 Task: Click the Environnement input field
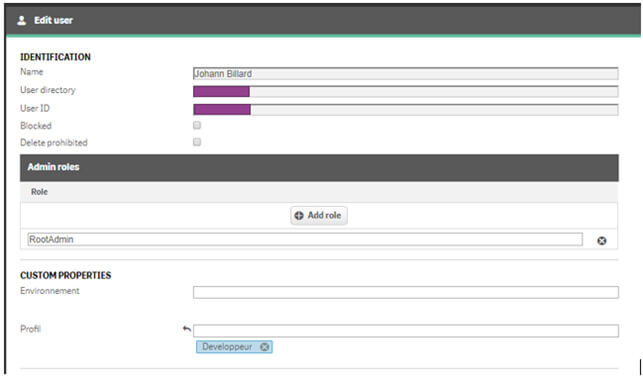pos(406,292)
